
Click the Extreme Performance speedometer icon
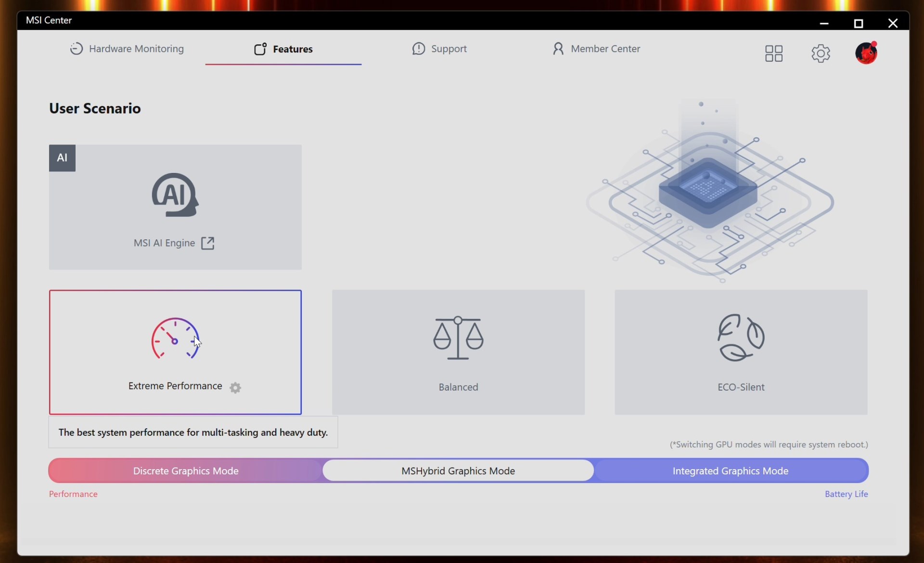click(175, 339)
